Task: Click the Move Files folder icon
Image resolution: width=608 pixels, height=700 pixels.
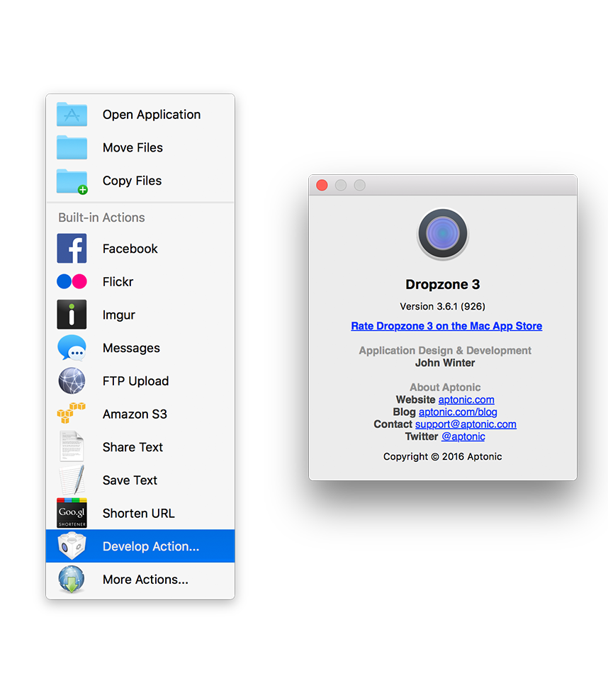Action: coord(72,147)
